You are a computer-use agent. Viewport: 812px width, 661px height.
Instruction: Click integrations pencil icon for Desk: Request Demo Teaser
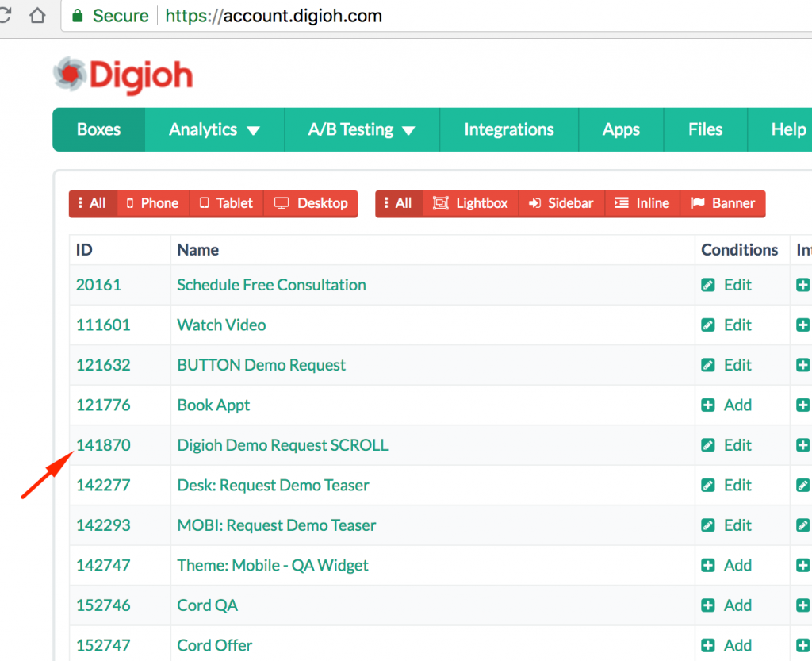click(x=803, y=486)
